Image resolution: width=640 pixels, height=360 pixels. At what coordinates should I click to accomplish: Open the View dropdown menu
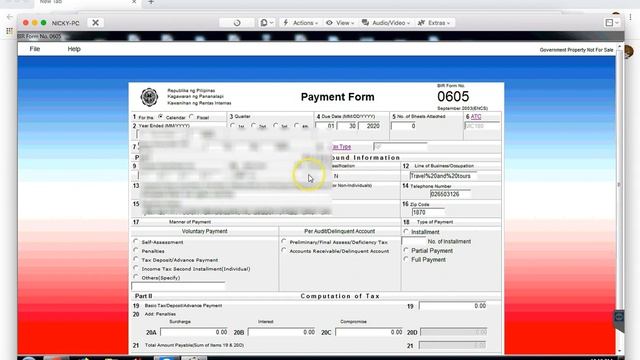click(x=340, y=23)
